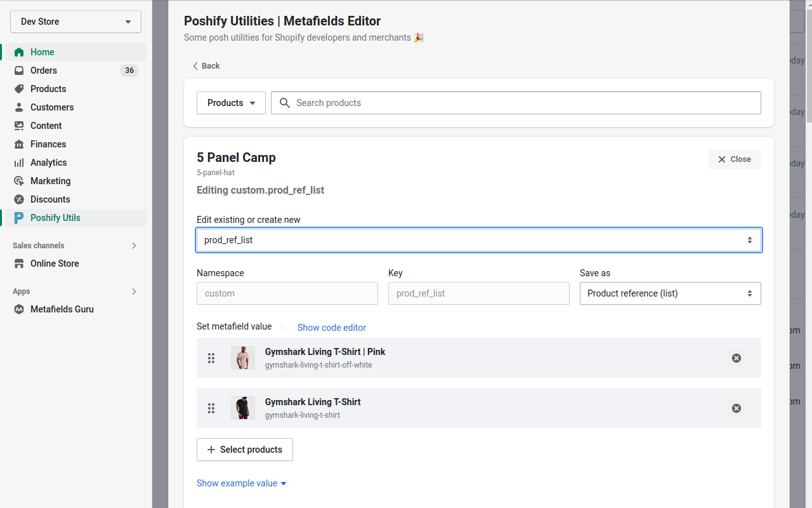Expand Show example value
This screenshot has height=508, width=812.
click(241, 483)
